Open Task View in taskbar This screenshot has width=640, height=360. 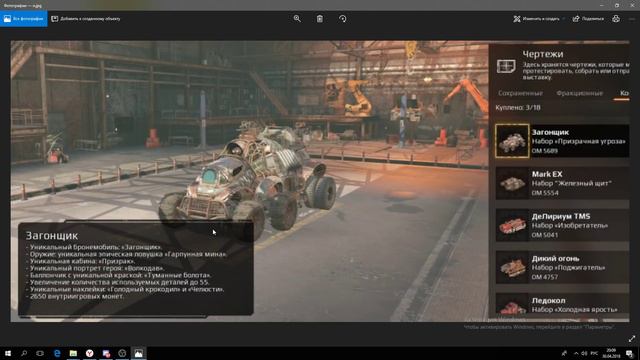coord(40,353)
